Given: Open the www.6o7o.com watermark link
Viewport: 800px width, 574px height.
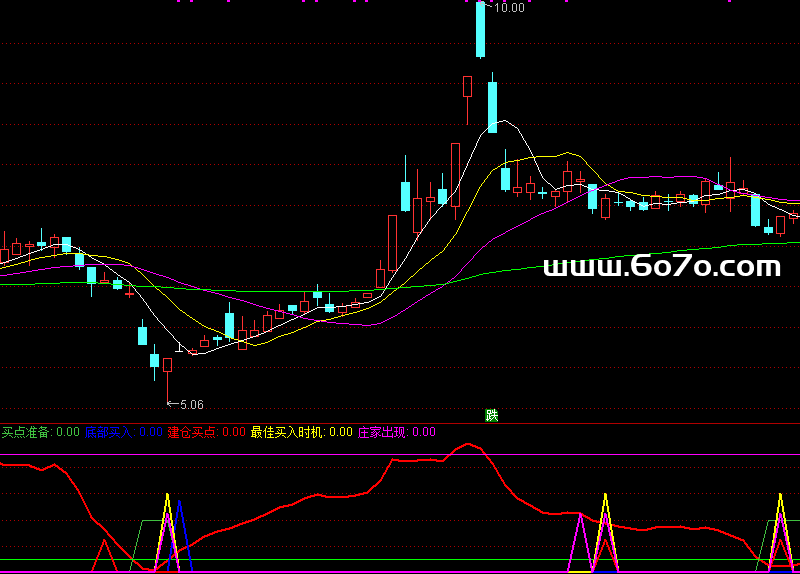Looking at the screenshot, I should (x=661, y=266).
